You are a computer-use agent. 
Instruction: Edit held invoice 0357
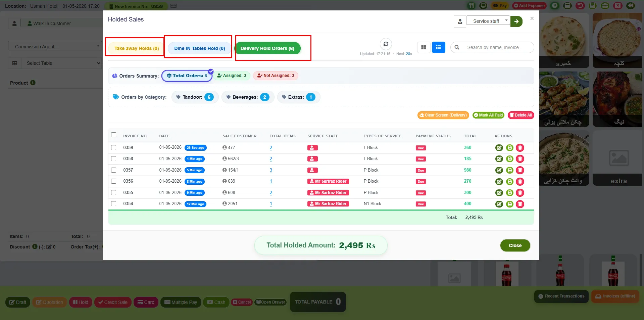499,170
